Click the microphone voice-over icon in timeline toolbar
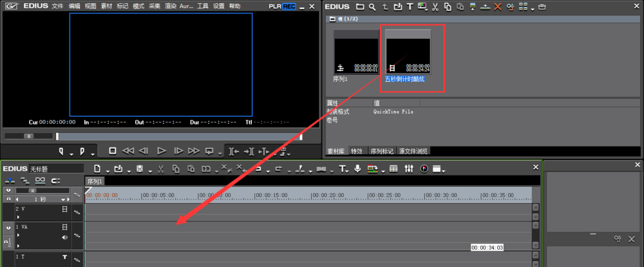 click(x=357, y=169)
